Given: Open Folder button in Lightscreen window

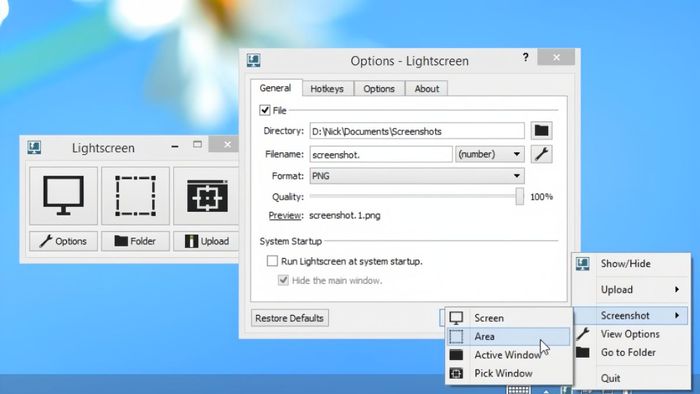Looking at the screenshot, I should tap(135, 241).
